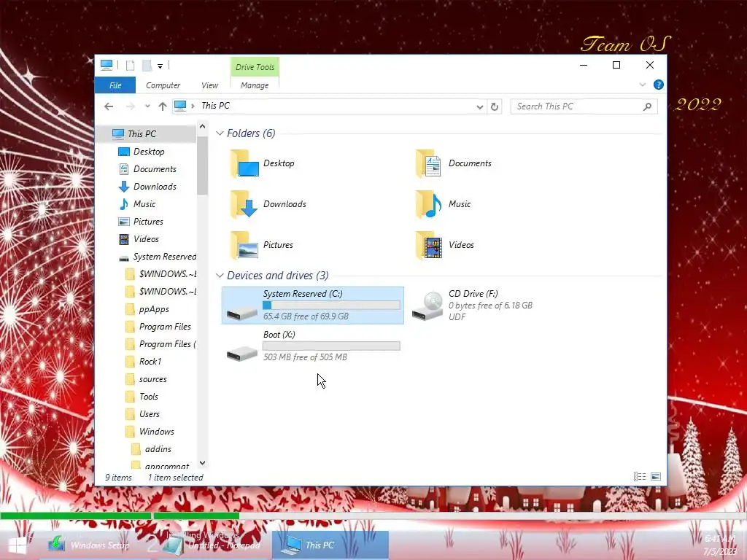Open the Documents folder icon in Folders group
The image size is (747, 560).
pyautogui.click(x=429, y=163)
